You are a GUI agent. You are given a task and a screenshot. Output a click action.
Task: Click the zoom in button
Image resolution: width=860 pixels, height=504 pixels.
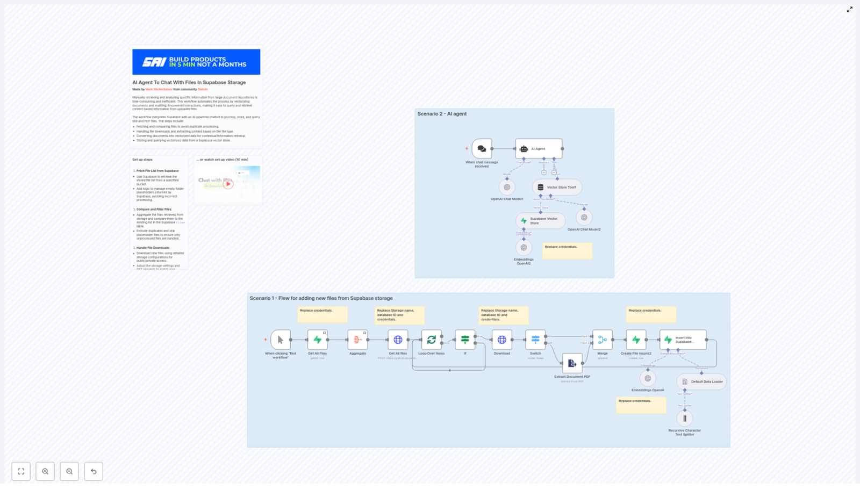(x=46, y=471)
